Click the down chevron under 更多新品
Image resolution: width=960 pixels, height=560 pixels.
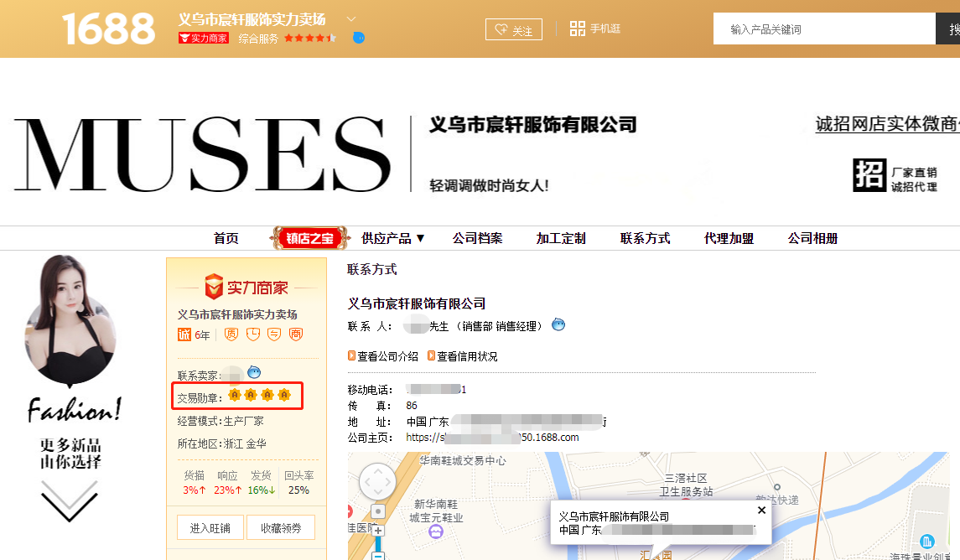coord(70,500)
